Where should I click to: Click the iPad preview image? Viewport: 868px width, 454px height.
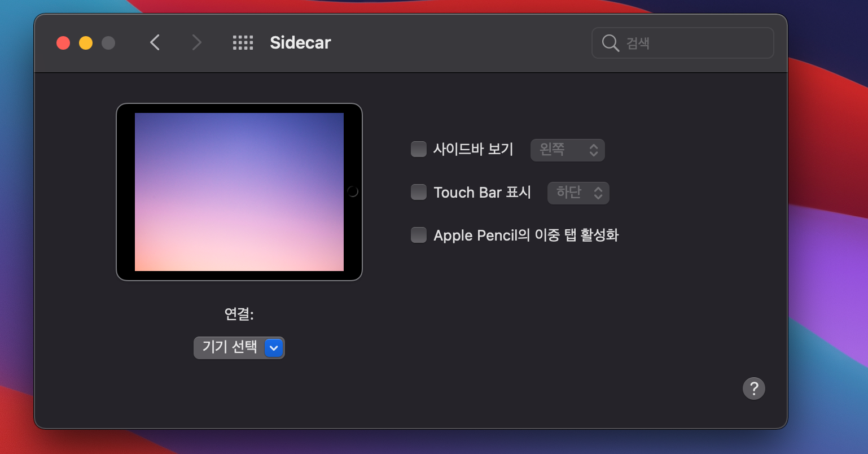click(x=239, y=192)
